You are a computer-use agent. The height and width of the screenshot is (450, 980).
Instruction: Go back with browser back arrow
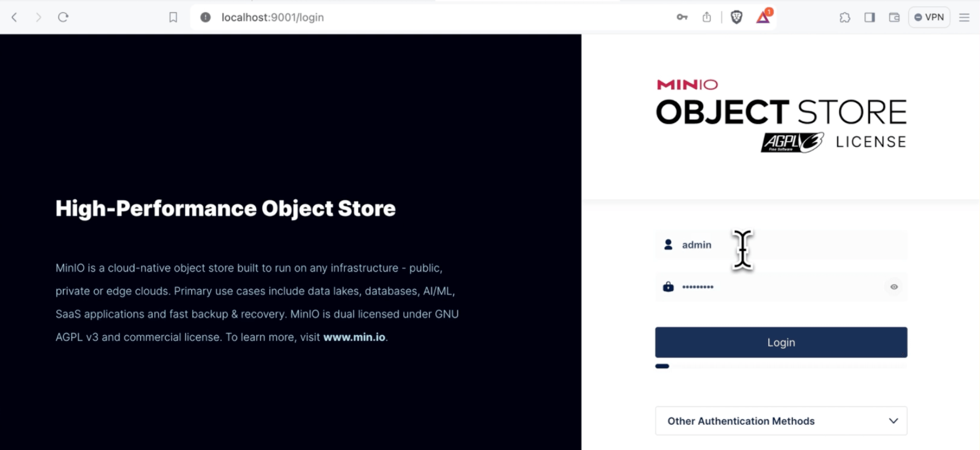click(x=15, y=18)
